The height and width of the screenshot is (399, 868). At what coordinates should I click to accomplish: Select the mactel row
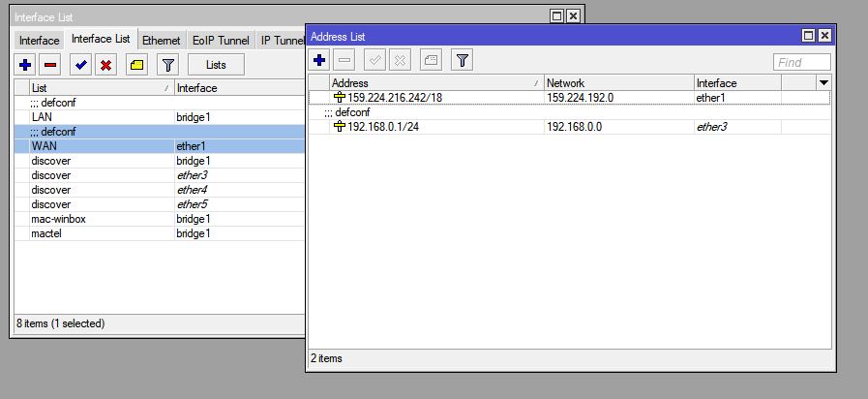160,233
